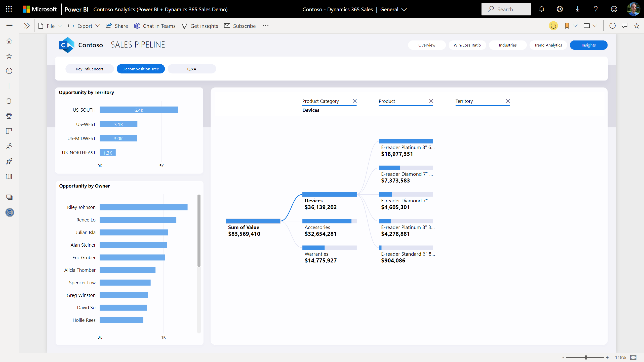Reset to default view with the yellow undo icon
This screenshot has width=644, height=362.
click(x=553, y=25)
